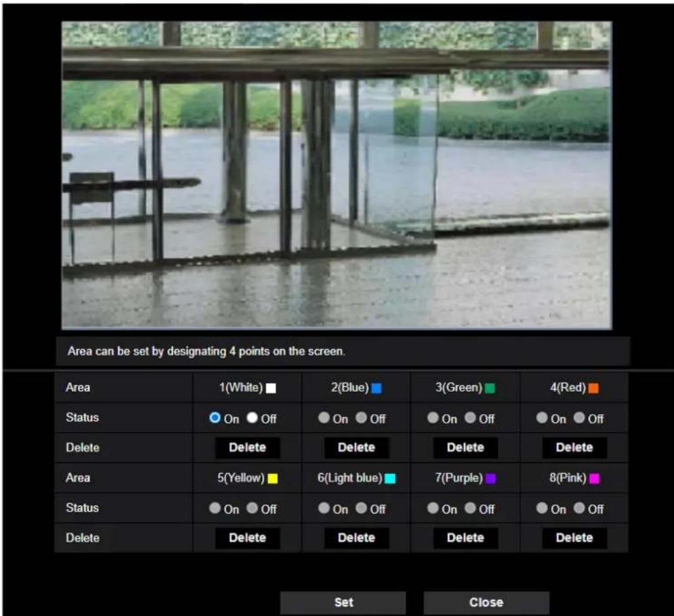Screen dimensions: 674x616
Task: Set Area 1 White status to Off
Action: coord(252,417)
